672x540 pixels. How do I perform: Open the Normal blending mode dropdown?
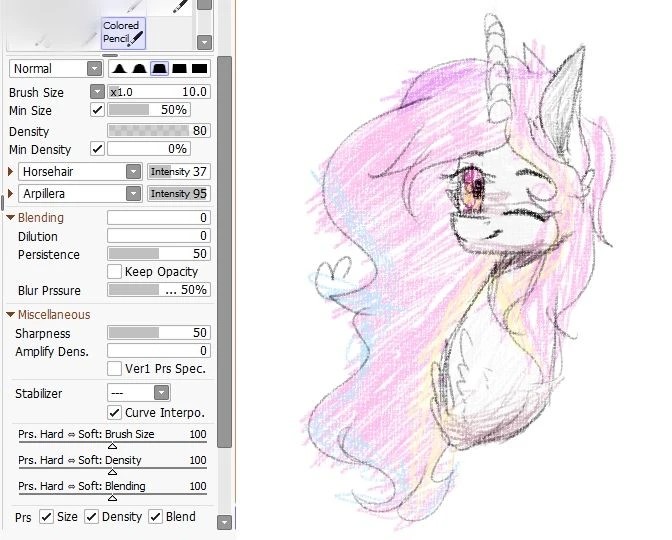tap(56, 69)
